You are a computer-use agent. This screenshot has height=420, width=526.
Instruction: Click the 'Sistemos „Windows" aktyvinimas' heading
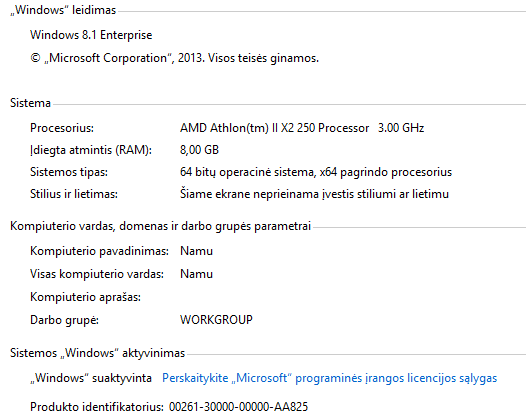(98, 353)
